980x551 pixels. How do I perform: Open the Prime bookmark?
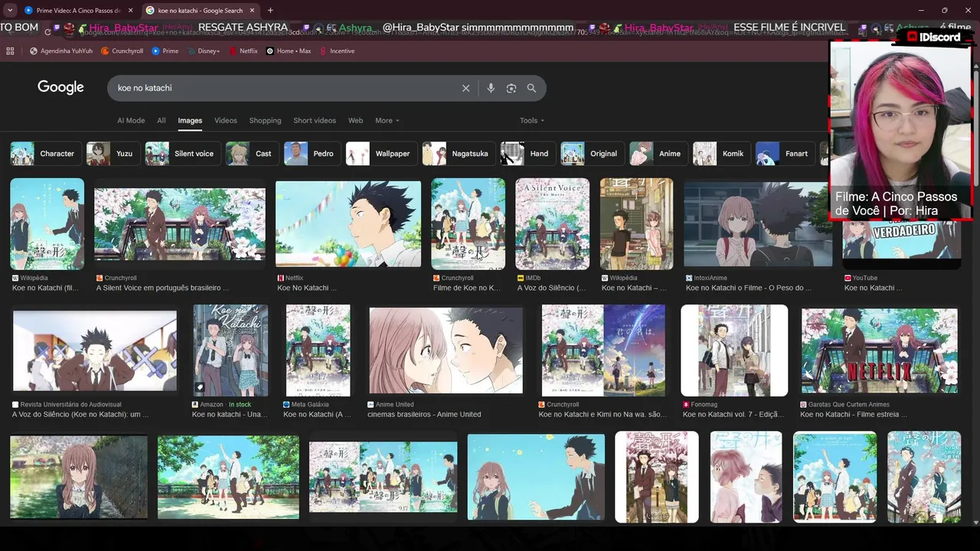pos(165,51)
